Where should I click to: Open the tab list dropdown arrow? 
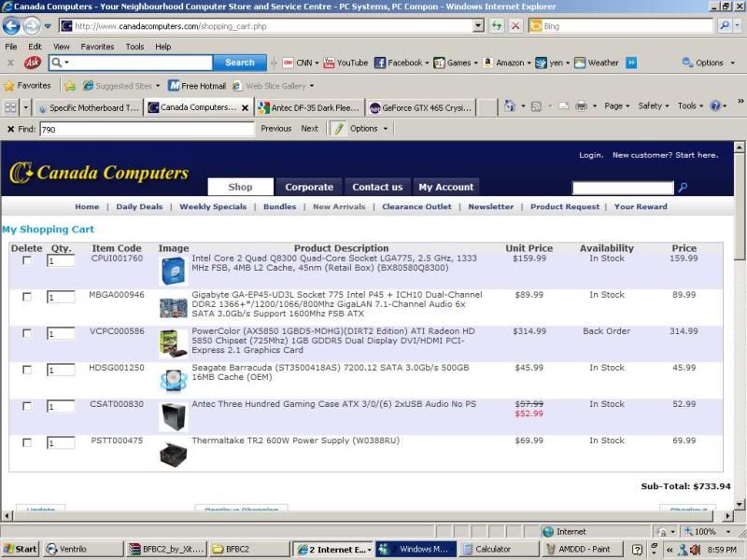coord(26,107)
